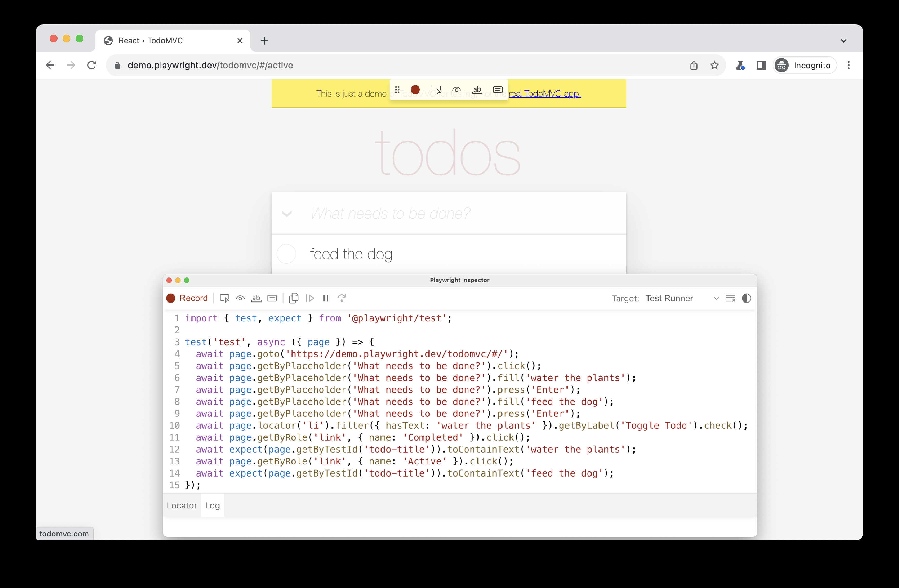The height and width of the screenshot is (588, 899).
Task: Open the Chrome Labs flask icon
Action: tap(740, 65)
